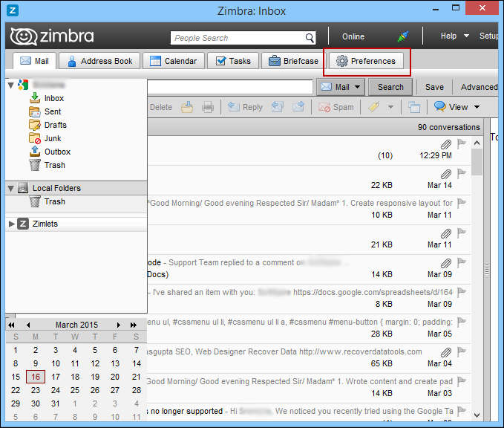Click the Forward message icon

(298, 107)
